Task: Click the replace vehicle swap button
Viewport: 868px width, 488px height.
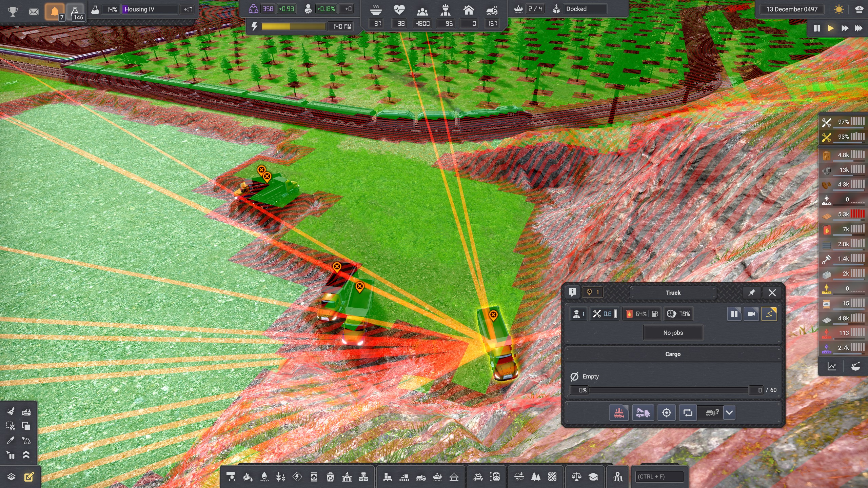Action: tap(688, 412)
